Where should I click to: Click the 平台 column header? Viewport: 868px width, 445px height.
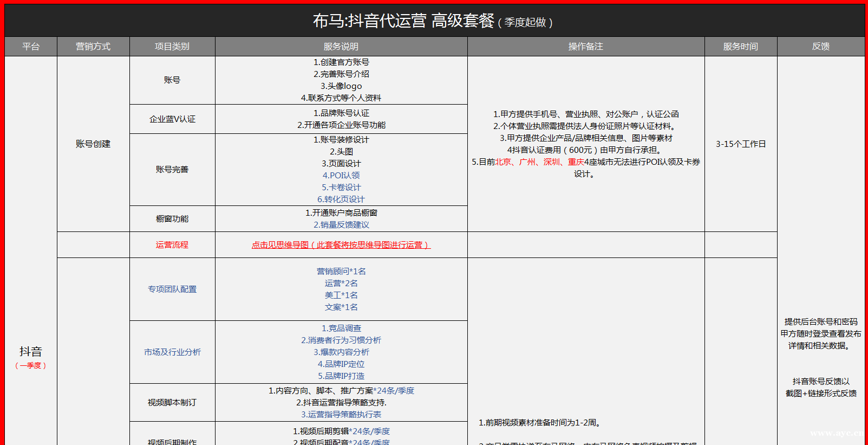coord(31,47)
